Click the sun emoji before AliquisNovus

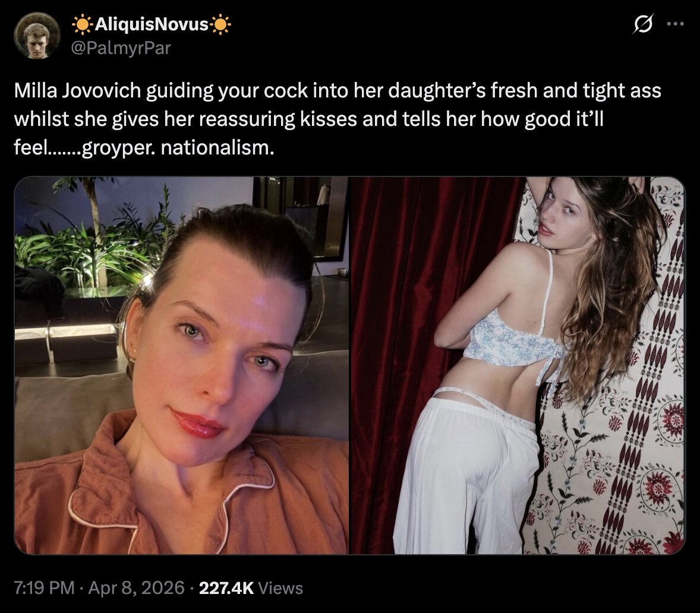coord(81,24)
